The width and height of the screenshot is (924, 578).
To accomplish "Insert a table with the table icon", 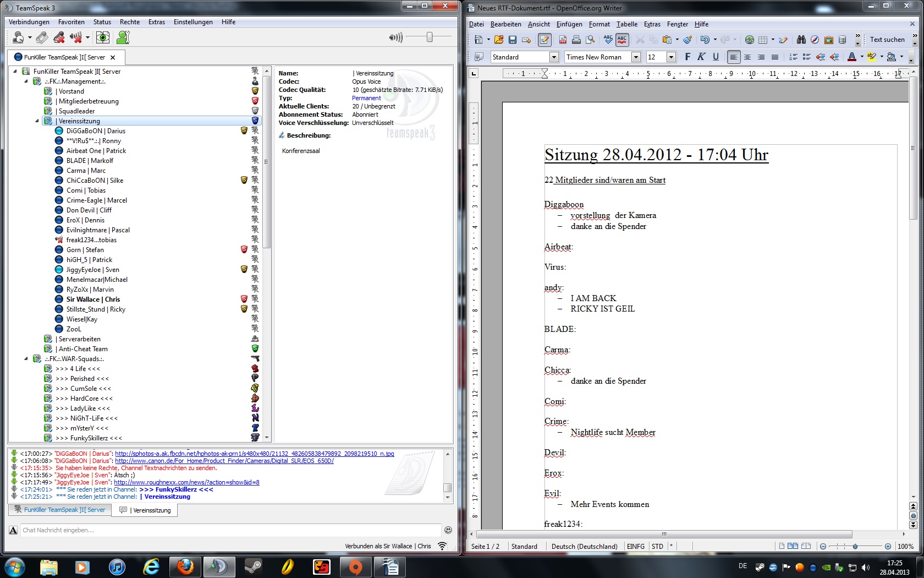I will pyautogui.click(x=763, y=40).
